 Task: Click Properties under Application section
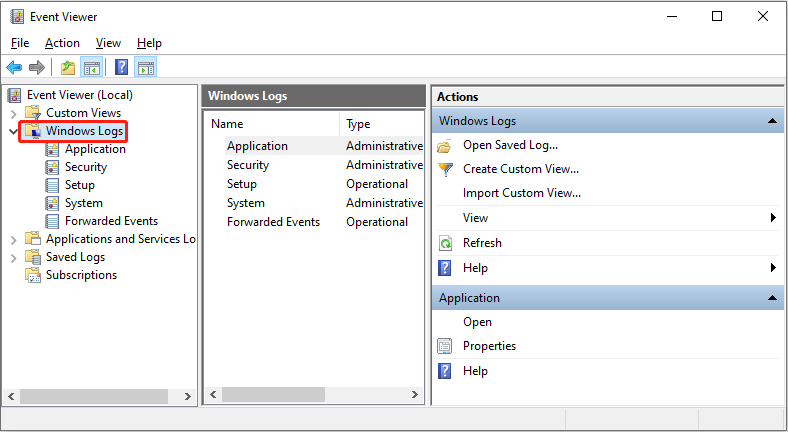(x=489, y=346)
